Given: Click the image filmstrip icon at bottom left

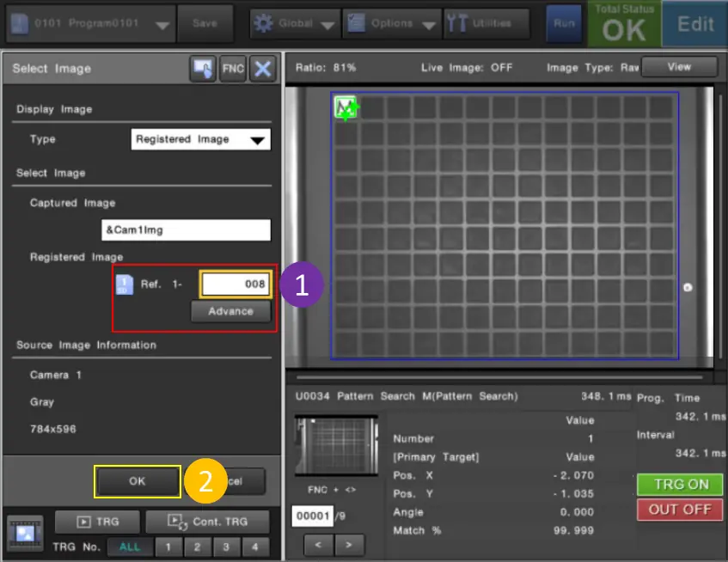Looking at the screenshot, I should pyautogui.click(x=25, y=533).
